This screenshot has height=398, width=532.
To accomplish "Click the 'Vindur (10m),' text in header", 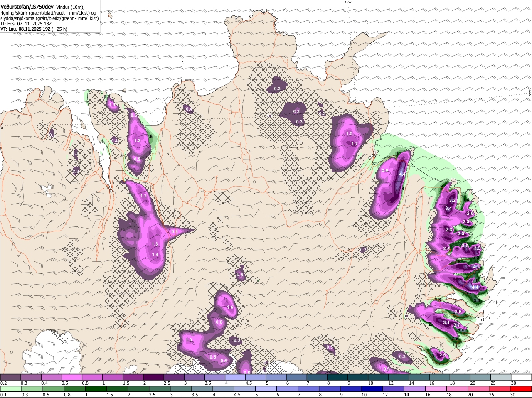I will (70, 7).
